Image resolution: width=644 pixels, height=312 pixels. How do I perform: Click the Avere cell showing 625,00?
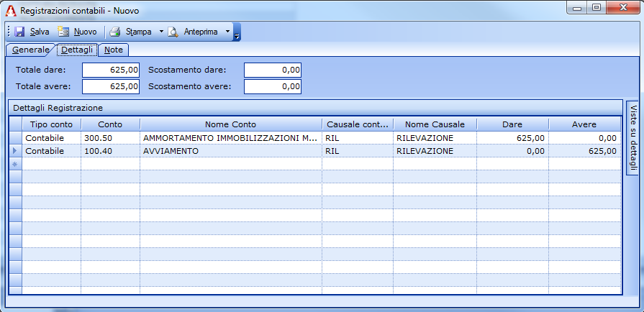584,152
